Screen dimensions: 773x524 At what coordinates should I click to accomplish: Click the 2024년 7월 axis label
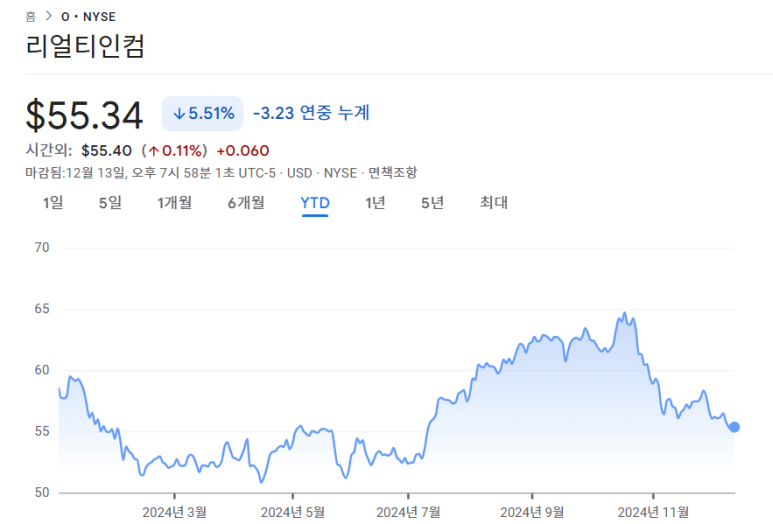(408, 512)
